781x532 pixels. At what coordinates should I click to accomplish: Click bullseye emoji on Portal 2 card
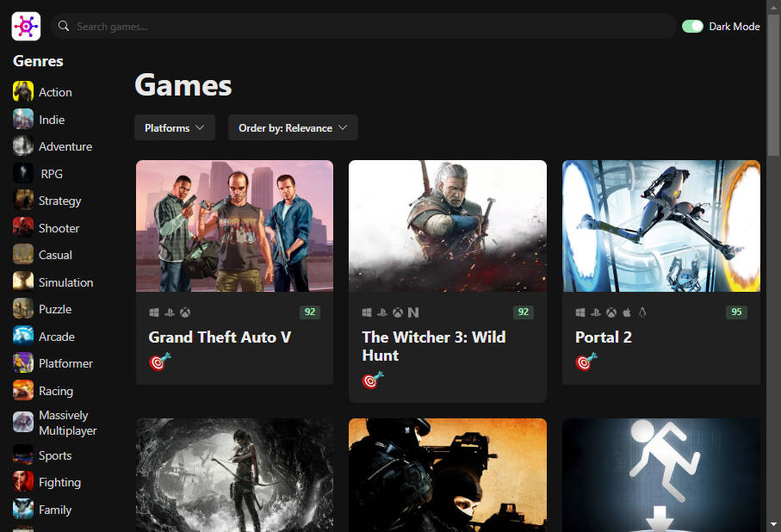(x=586, y=362)
